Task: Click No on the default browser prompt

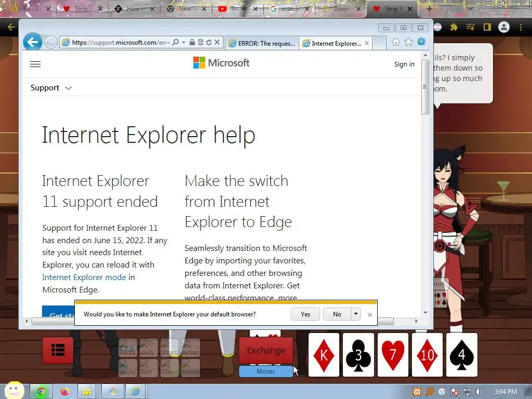Action: pos(337,314)
